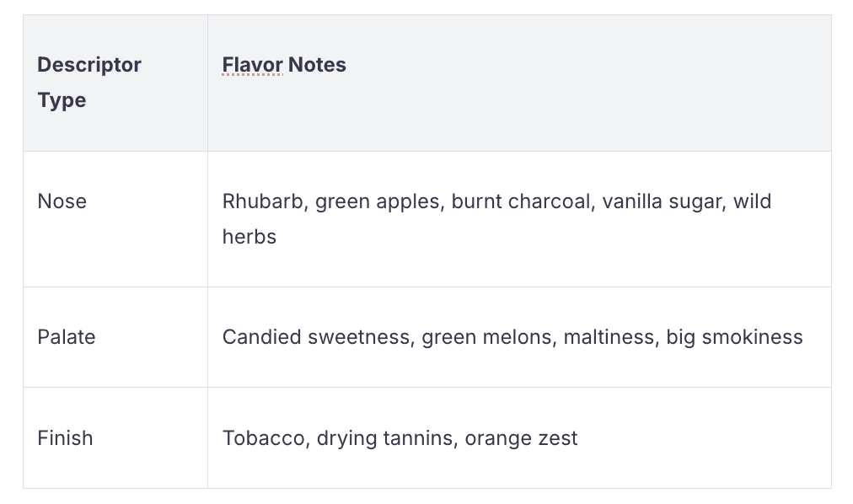
Task: Click the Rhubarb flavor notes cell
Action: click(x=518, y=219)
